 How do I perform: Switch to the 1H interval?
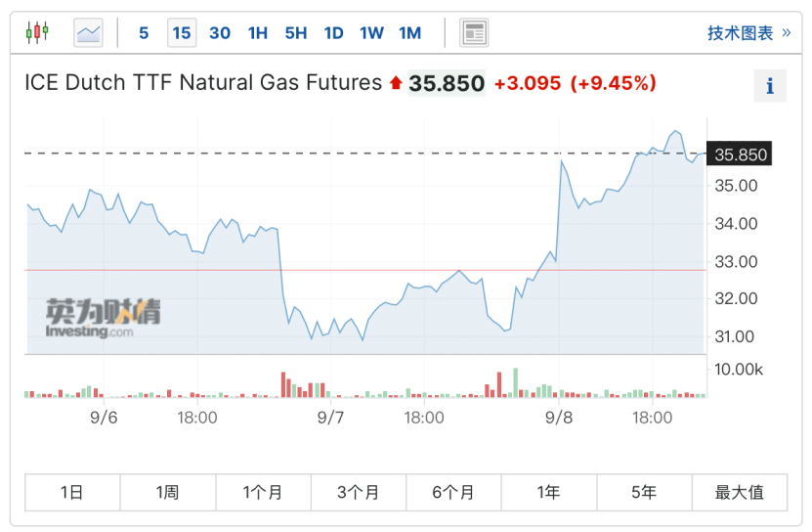tap(258, 33)
